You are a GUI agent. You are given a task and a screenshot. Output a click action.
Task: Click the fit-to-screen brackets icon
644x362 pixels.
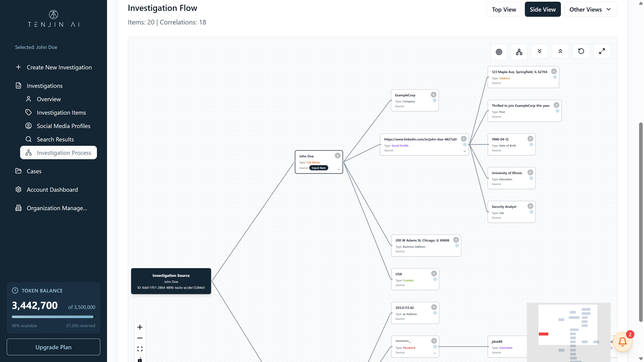pyautogui.click(x=140, y=349)
